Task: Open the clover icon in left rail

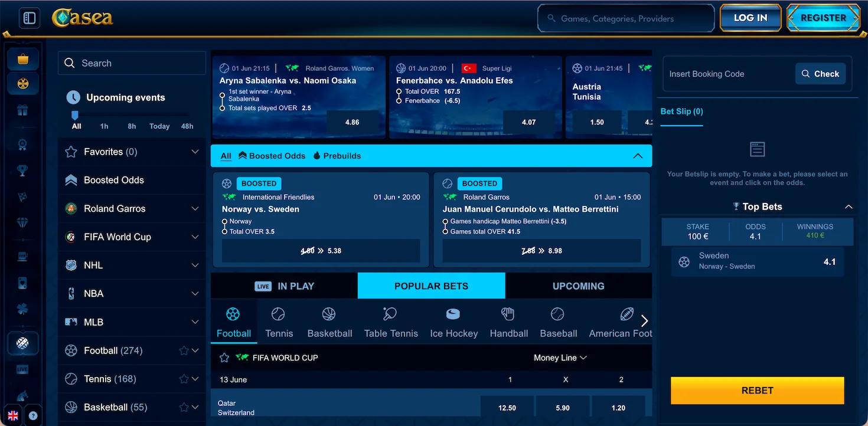Action: click(x=22, y=310)
